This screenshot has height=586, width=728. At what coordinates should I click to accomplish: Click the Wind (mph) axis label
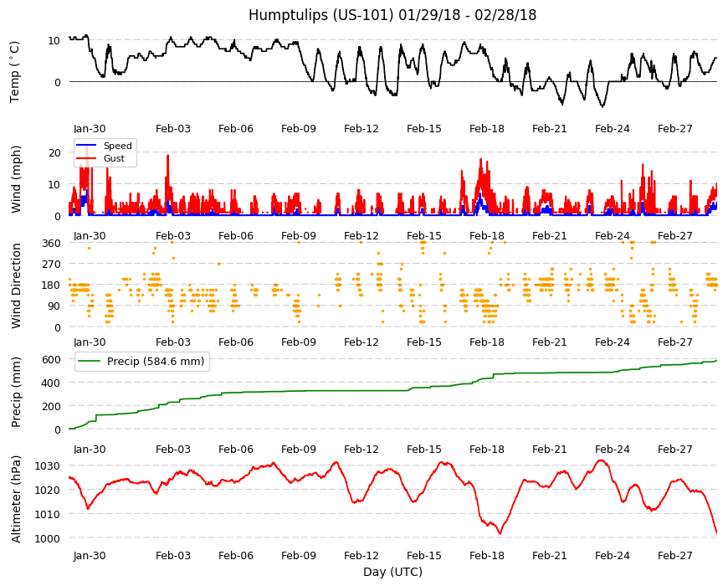pyautogui.click(x=16, y=179)
